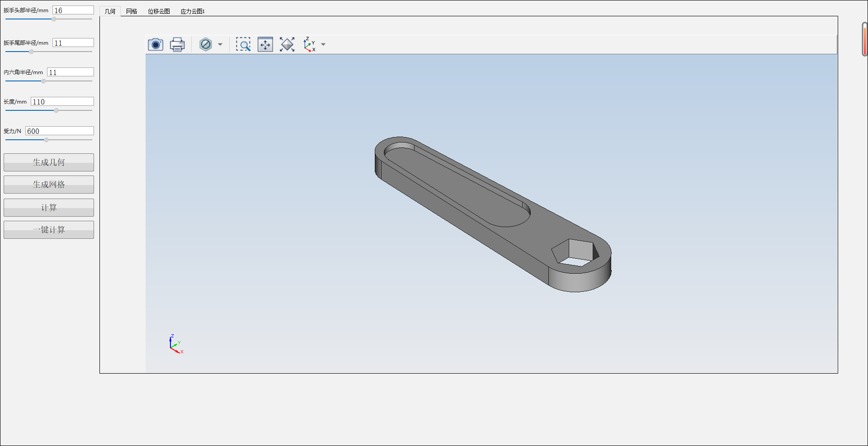Click the 内六角半径 input field

(x=71, y=72)
